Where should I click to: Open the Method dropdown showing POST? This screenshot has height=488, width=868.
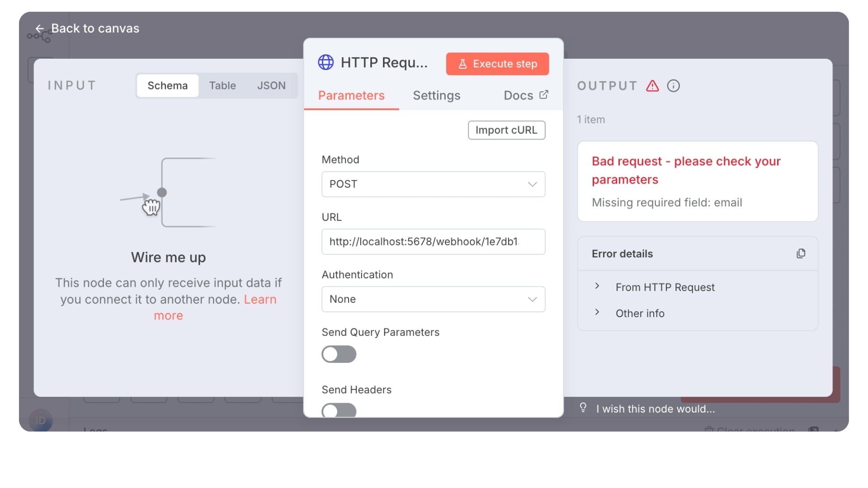pyautogui.click(x=433, y=184)
